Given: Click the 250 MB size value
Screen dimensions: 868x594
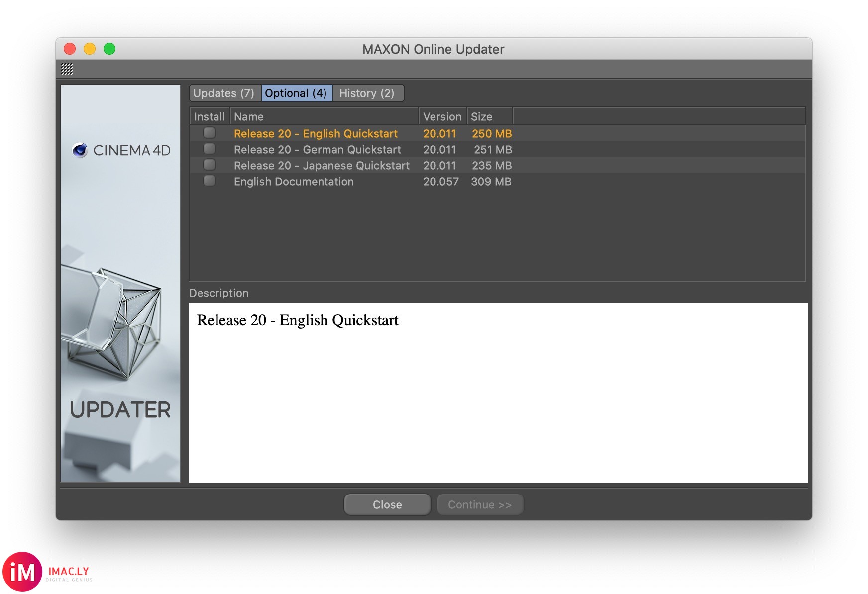Looking at the screenshot, I should click(492, 134).
